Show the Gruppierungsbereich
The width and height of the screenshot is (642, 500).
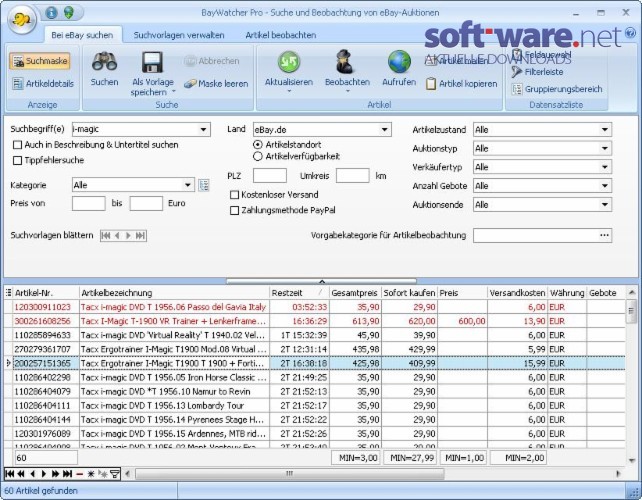coord(557,89)
